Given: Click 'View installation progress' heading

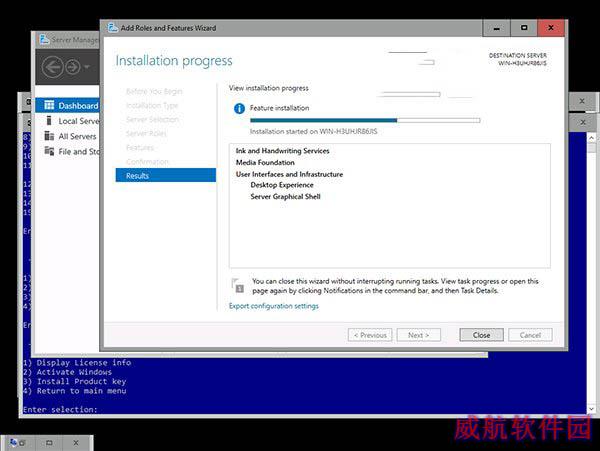Looking at the screenshot, I should pos(269,88).
